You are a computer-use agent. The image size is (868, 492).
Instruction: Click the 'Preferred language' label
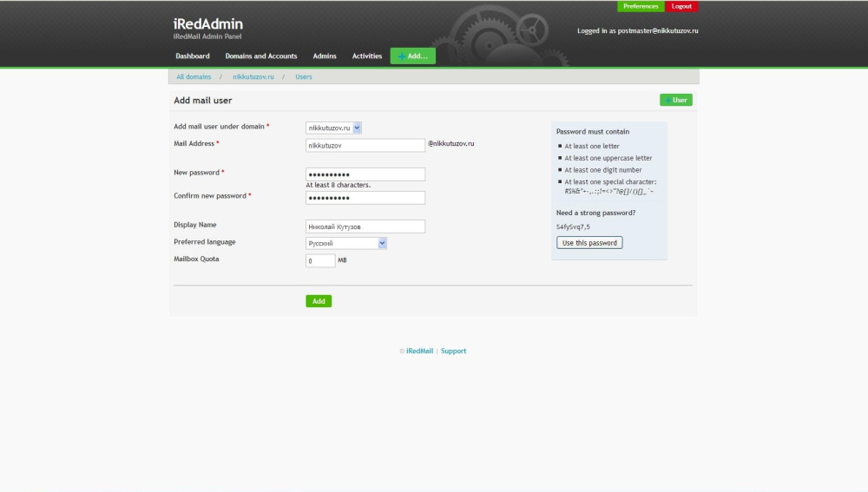pos(204,242)
